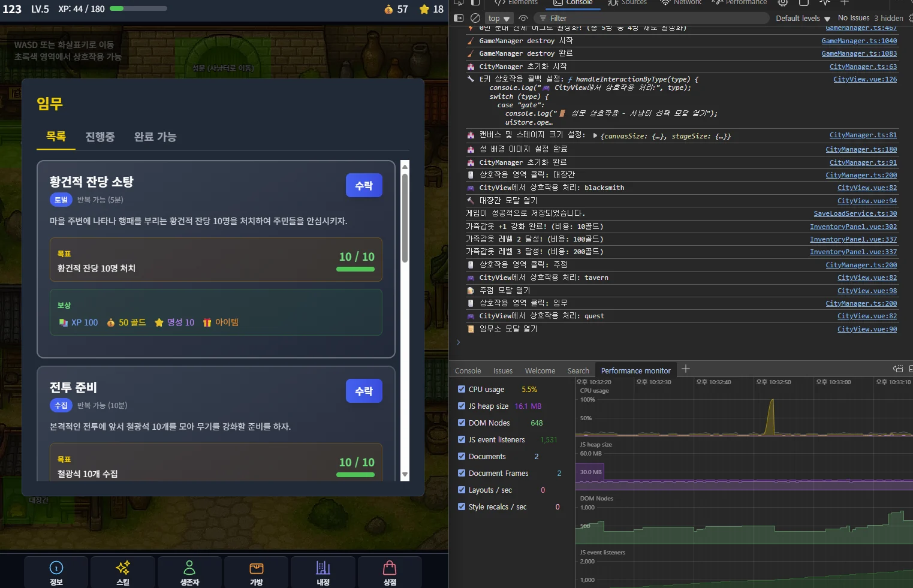Uncheck the DOM Nodes checkbox
913x588 pixels.
tap(462, 423)
